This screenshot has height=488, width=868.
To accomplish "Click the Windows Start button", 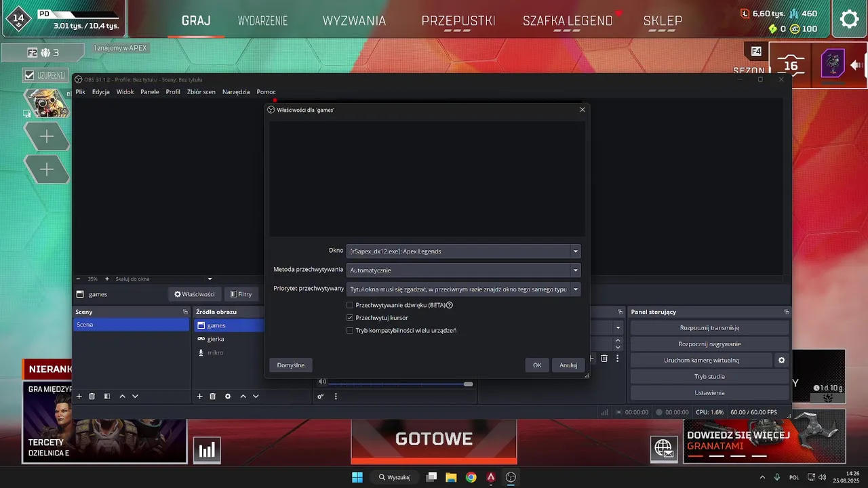I will pos(357,477).
